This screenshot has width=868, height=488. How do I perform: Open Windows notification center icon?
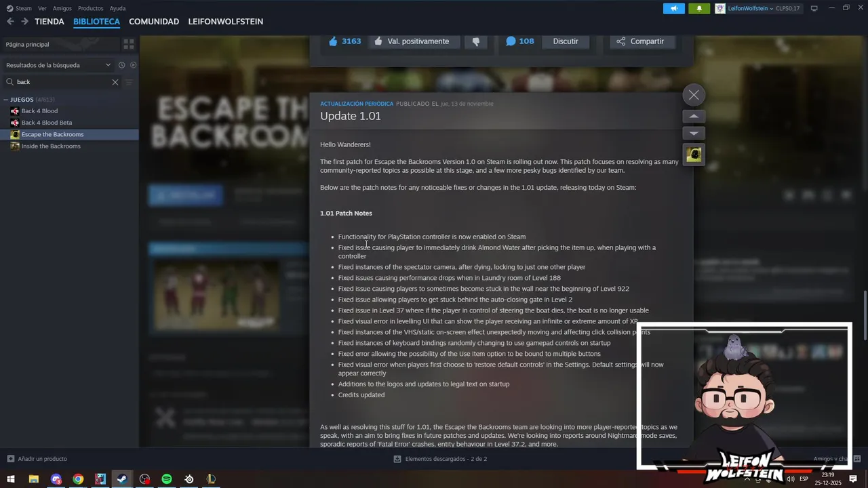tap(853, 479)
